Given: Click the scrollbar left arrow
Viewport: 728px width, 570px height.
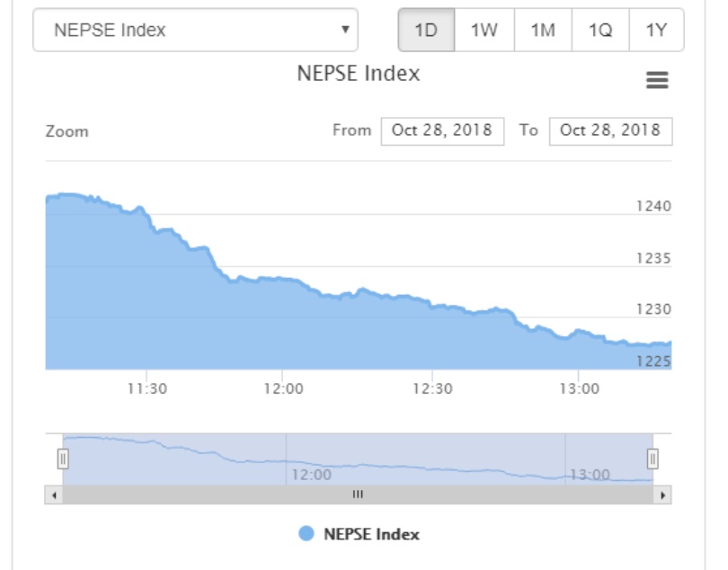Looking at the screenshot, I should pos(54,494).
